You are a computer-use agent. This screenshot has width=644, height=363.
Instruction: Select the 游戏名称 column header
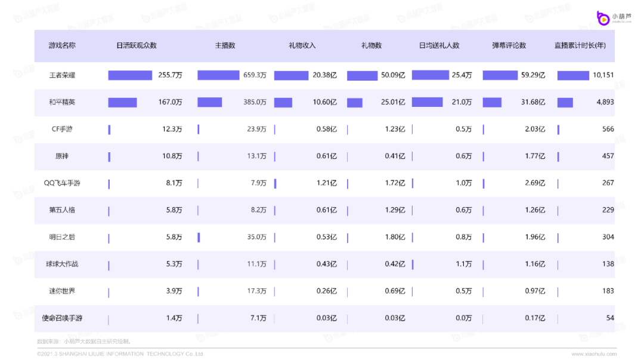click(x=62, y=45)
